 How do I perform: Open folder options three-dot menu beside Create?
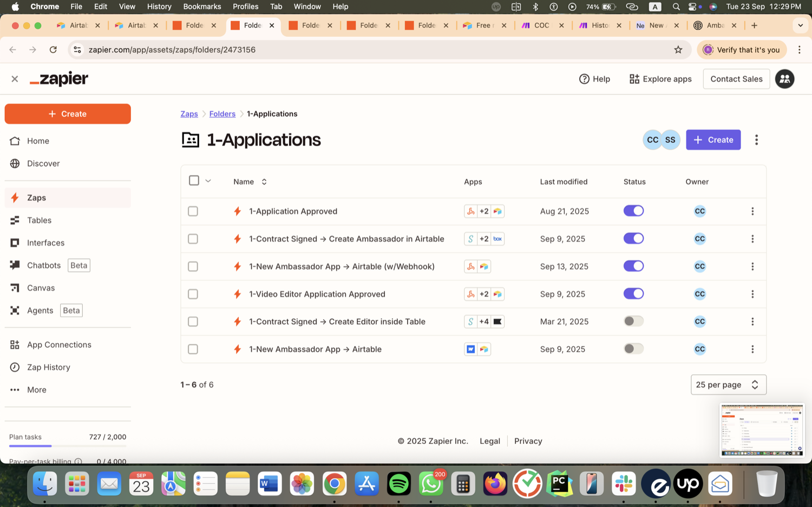click(x=756, y=140)
